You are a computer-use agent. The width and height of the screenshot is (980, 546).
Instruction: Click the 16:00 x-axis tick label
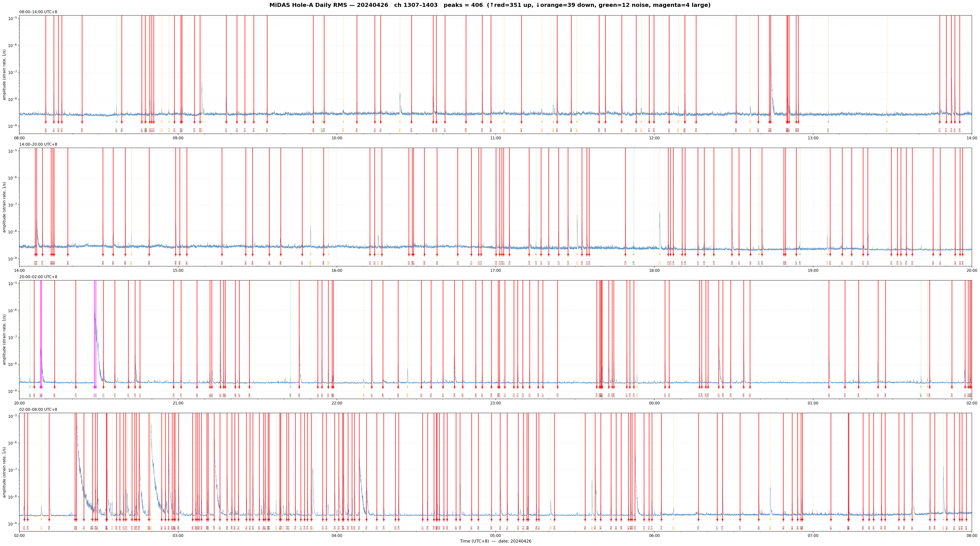pos(337,271)
